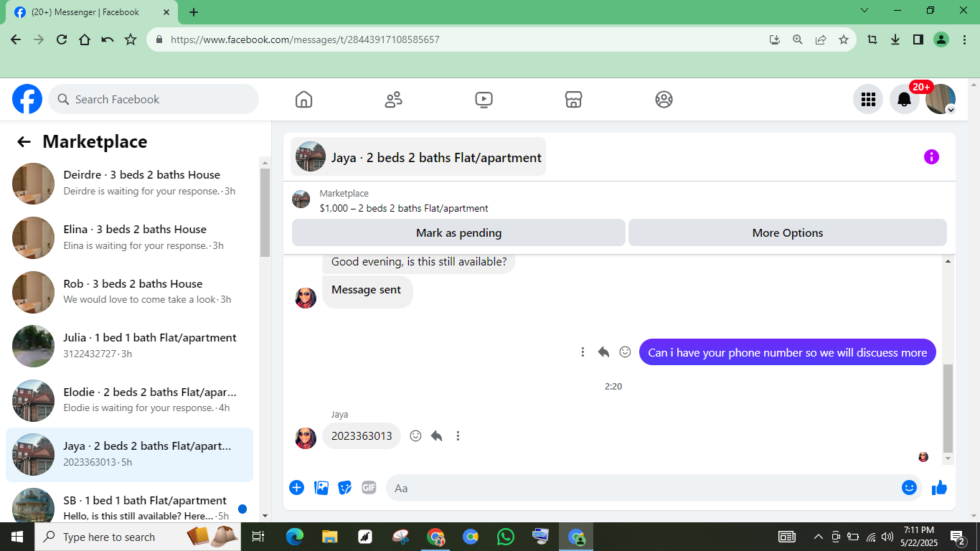The image size is (980, 551).
Task: Open the SB 1 bed 1 bath chat
Action: (x=129, y=507)
